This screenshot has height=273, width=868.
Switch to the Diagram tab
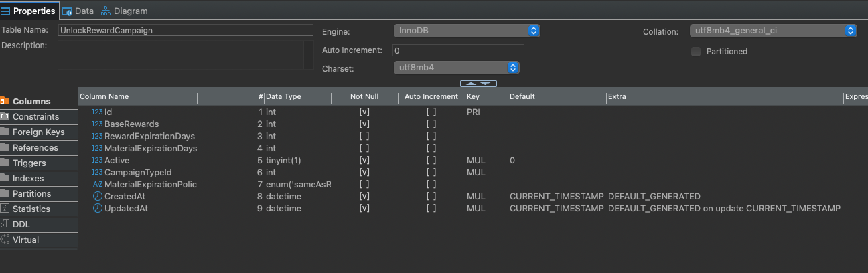click(x=124, y=11)
